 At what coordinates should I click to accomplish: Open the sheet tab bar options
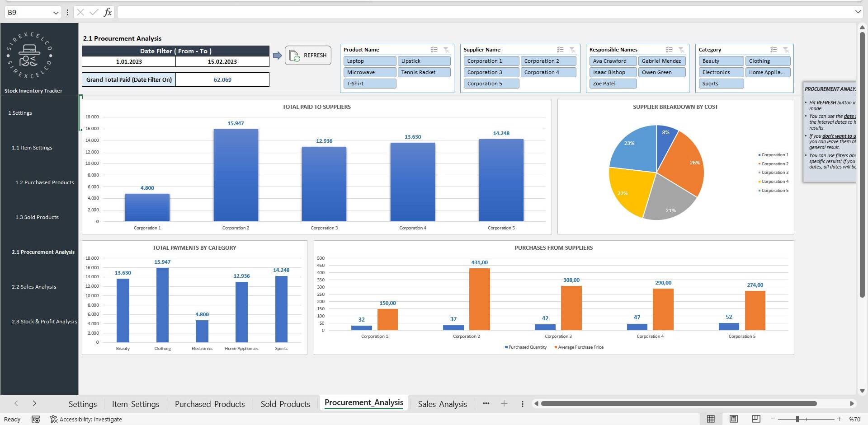coord(522,404)
